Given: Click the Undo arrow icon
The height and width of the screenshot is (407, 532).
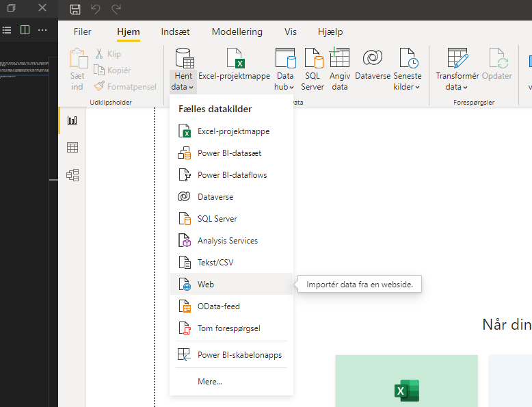Looking at the screenshot, I should [x=95, y=9].
